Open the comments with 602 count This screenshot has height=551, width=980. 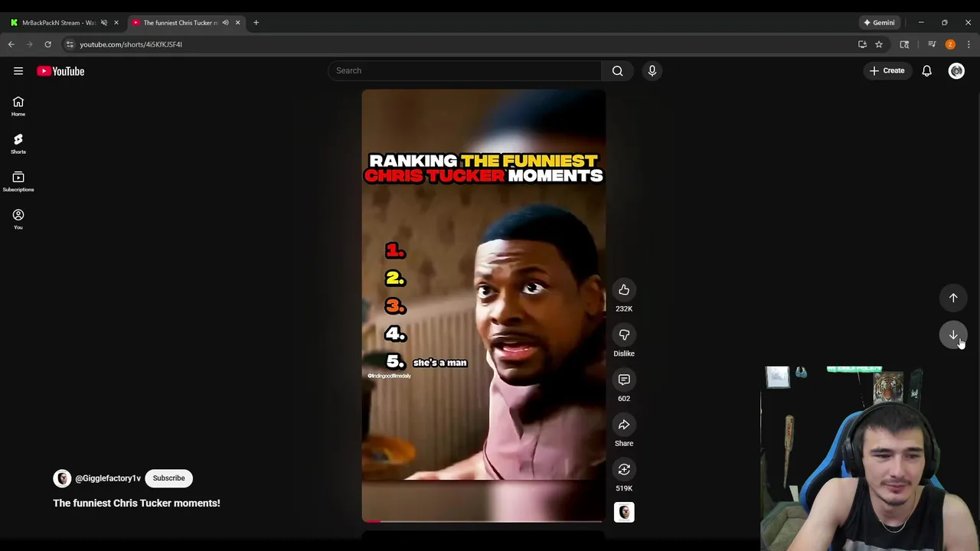(624, 380)
